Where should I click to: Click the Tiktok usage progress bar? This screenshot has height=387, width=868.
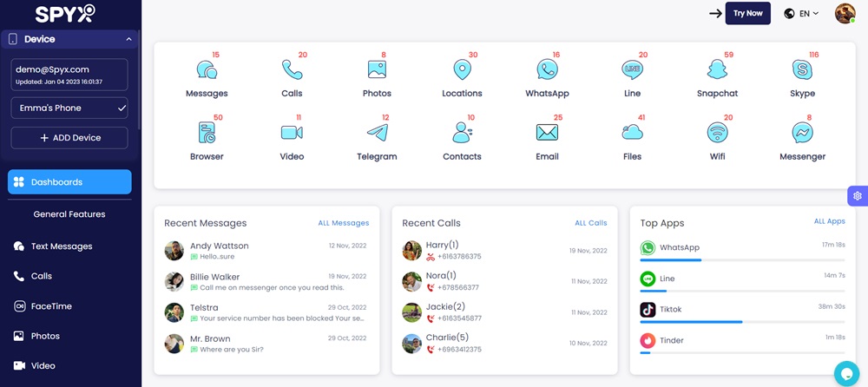pos(742,322)
